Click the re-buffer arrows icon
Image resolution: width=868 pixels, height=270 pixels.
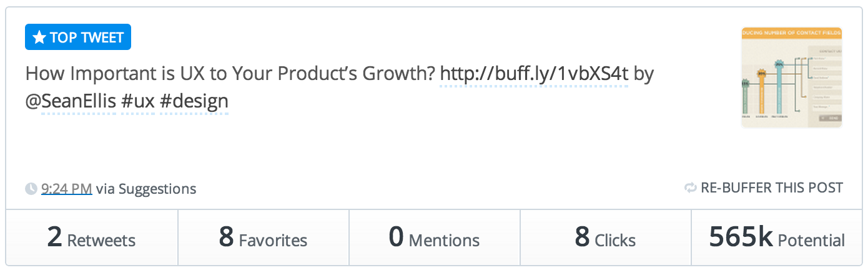(x=691, y=187)
